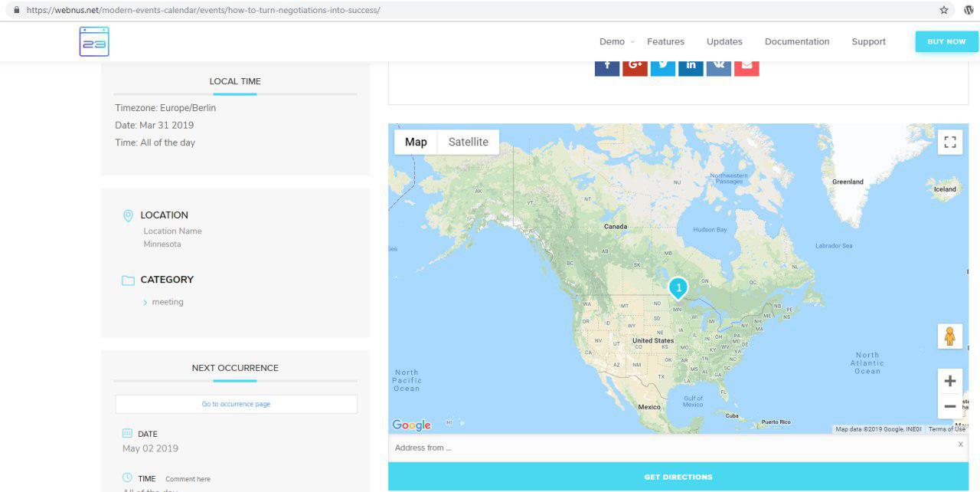Image resolution: width=980 pixels, height=492 pixels.
Task: Click the Street View pegman icon
Action: (x=949, y=336)
